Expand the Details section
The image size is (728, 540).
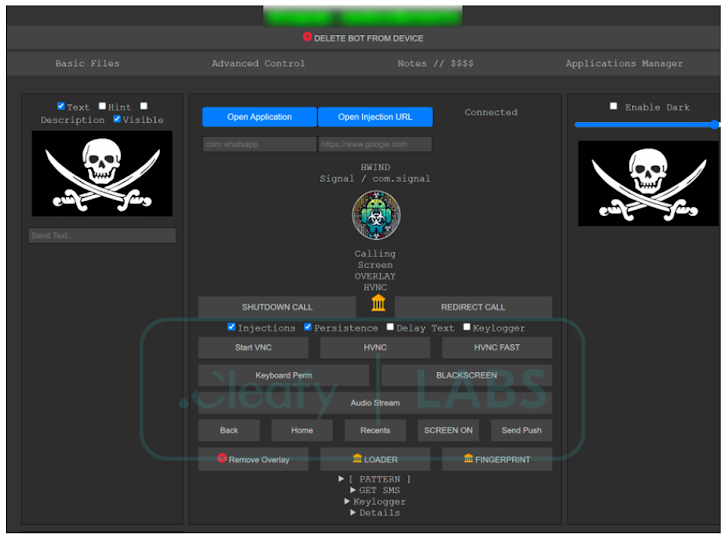point(375,513)
